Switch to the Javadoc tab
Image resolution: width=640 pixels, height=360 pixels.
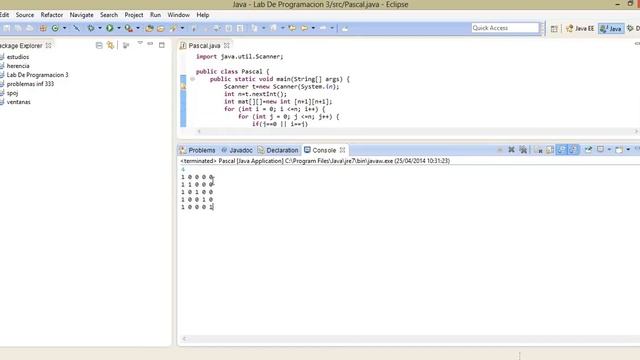237,150
